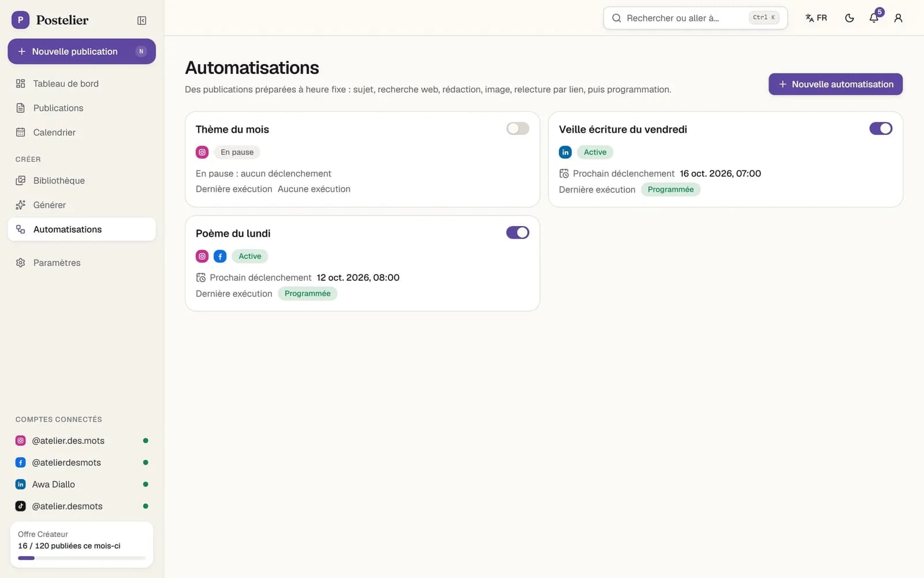Viewport: 924px width, 578px height.
Task: Open Tableau de bord
Action: pos(81,83)
